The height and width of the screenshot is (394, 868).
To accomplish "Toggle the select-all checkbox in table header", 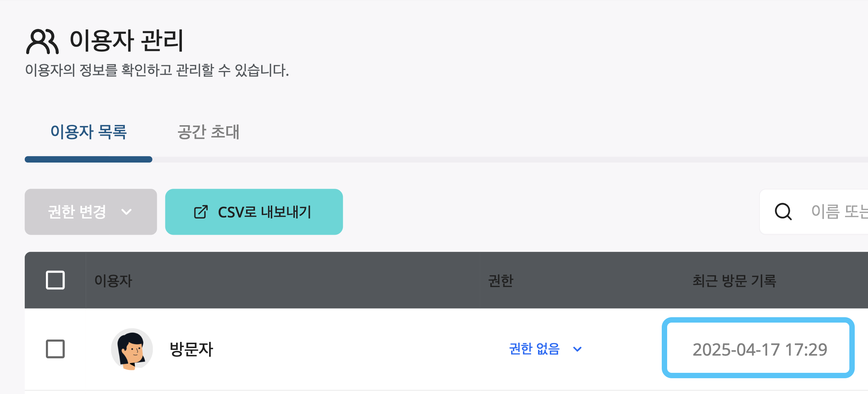I will [x=55, y=280].
